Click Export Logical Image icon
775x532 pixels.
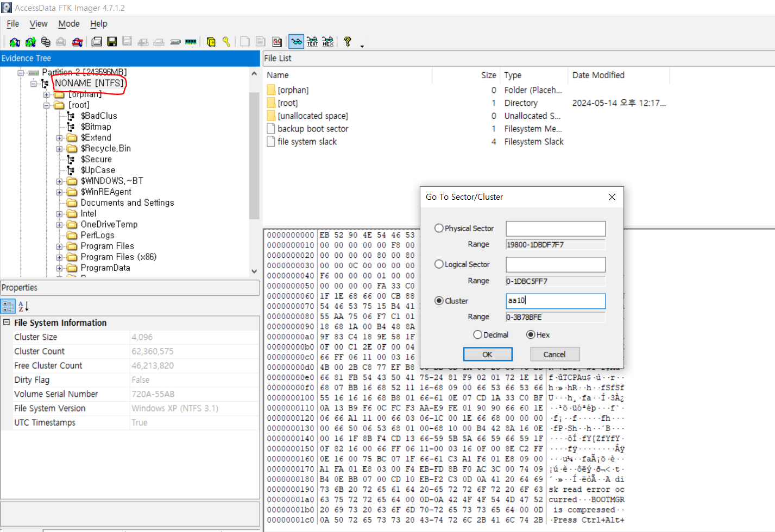(128, 42)
